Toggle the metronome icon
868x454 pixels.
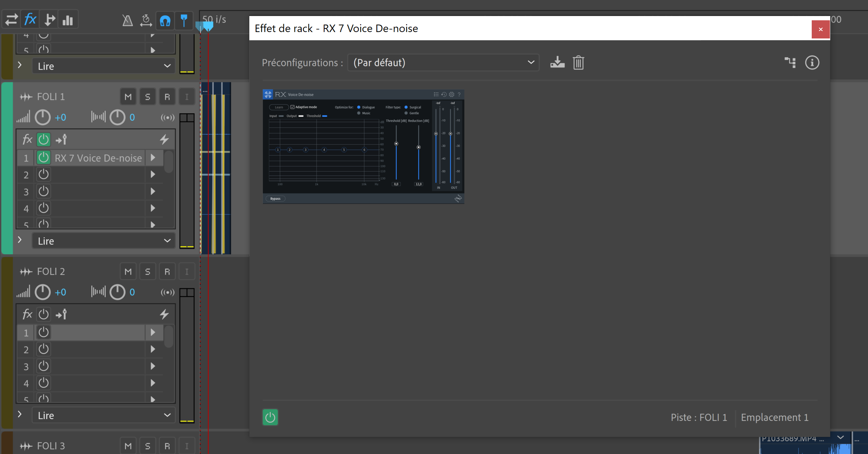pos(128,20)
